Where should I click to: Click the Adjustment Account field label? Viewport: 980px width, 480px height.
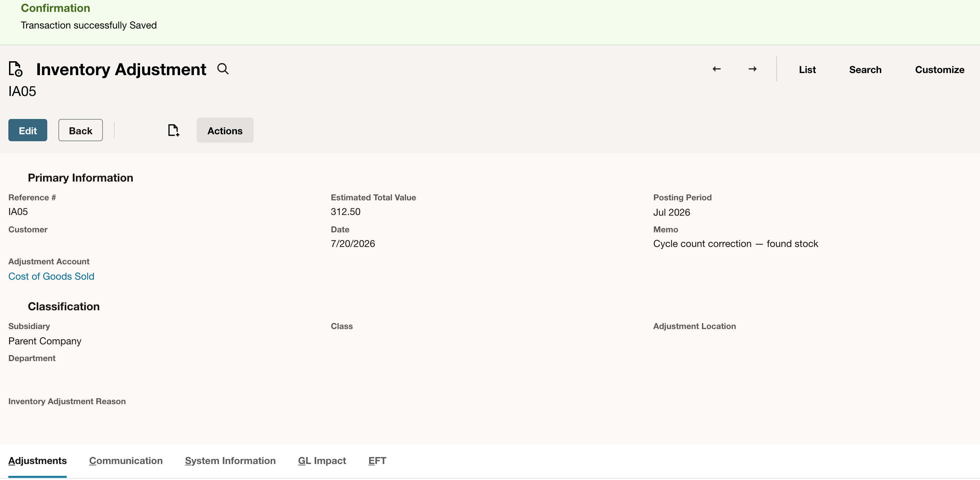49,262
